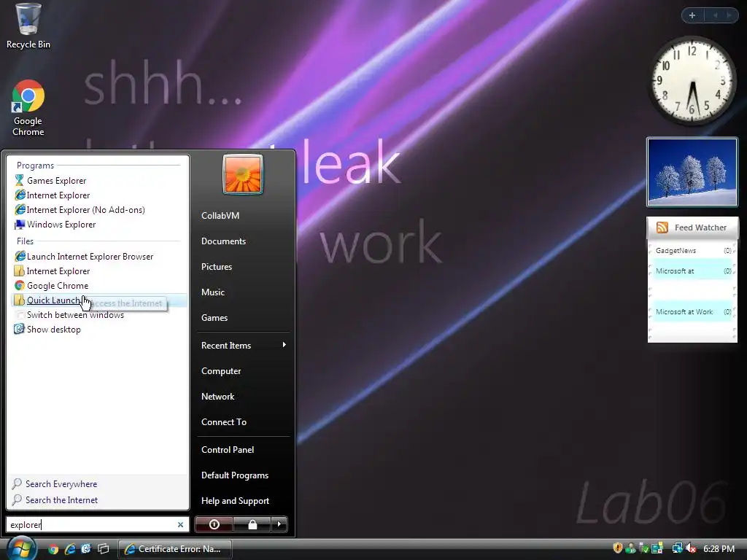Open the Microsoft at Work feed entry
This screenshot has height=560, width=747.
(693, 312)
